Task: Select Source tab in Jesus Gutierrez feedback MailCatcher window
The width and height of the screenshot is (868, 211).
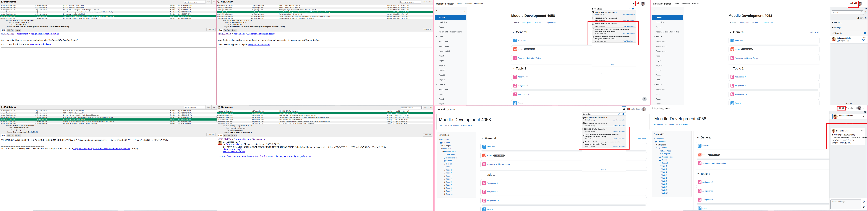Action: click(234, 30)
